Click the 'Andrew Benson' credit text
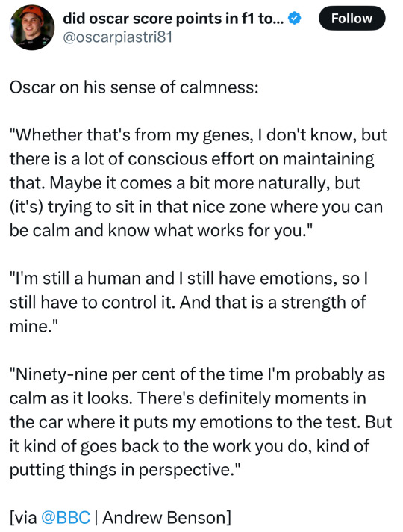Screen dimensions: 403x532 click(164, 518)
